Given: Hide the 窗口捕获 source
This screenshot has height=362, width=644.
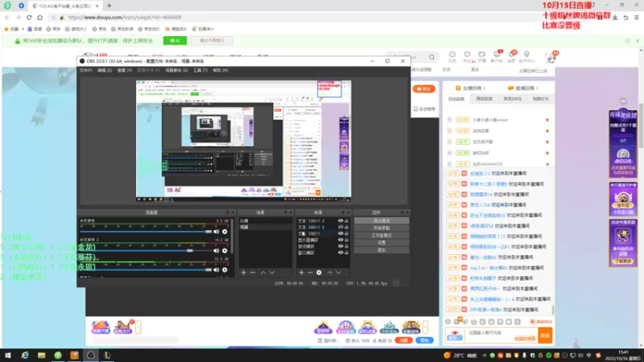Looking at the screenshot, I should (341, 253).
